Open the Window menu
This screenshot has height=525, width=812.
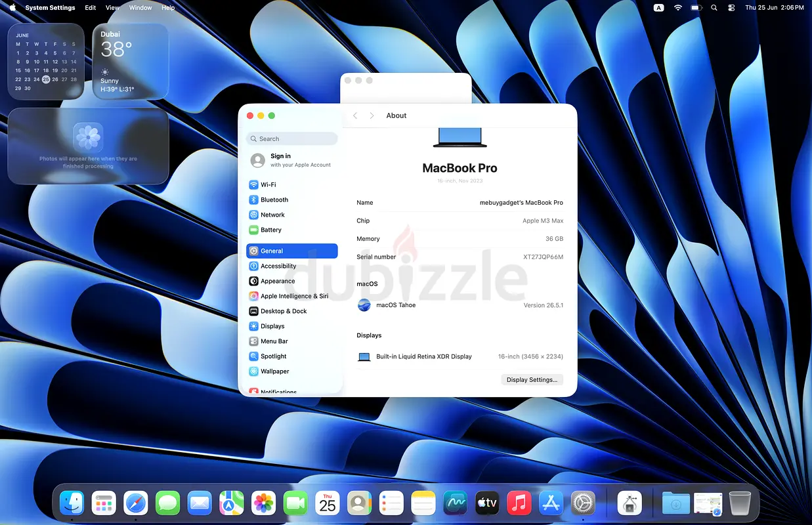[x=140, y=8]
